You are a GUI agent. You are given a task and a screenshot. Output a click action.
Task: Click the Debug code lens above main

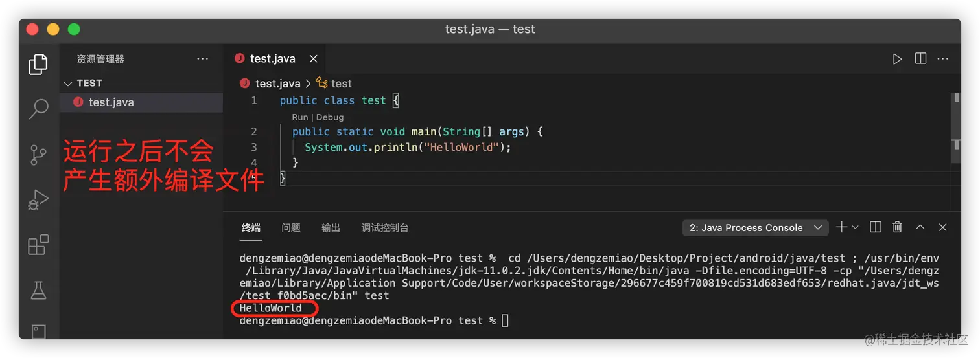[329, 117]
